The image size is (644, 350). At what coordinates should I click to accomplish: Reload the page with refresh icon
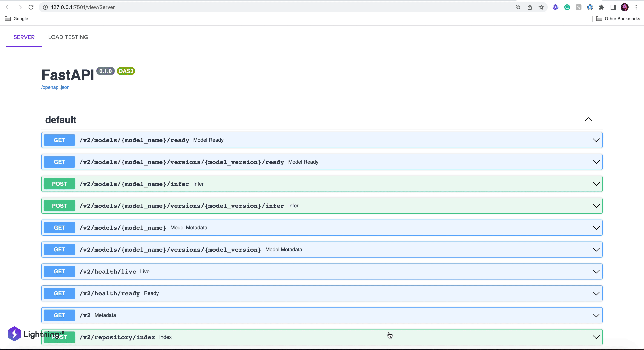[31, 7]
